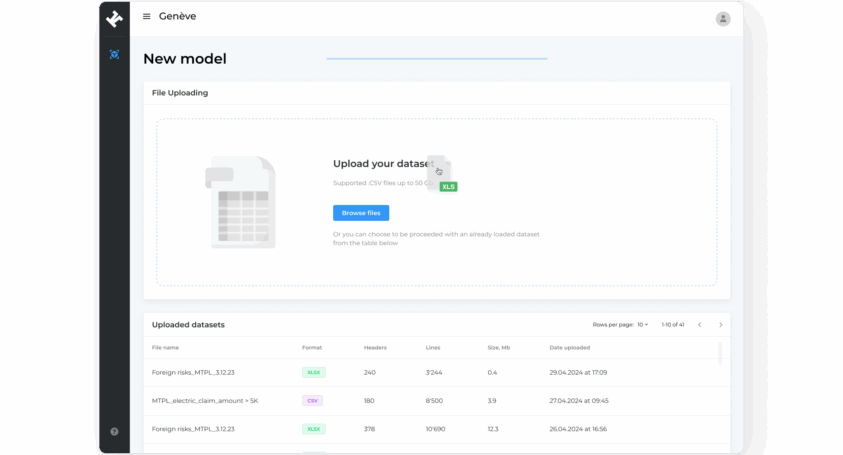Click the dragged XLS file icon
The height and width of the screenshot is (455, 843).
441,173
